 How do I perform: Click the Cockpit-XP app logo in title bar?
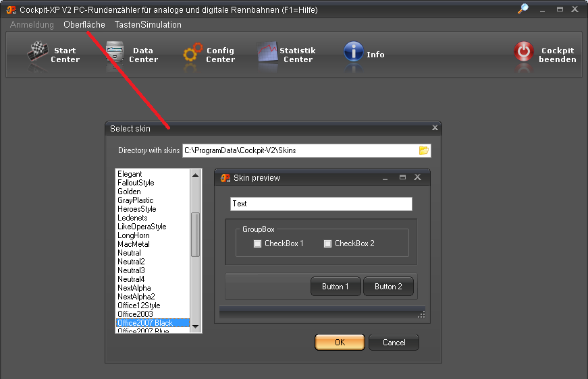11,10
